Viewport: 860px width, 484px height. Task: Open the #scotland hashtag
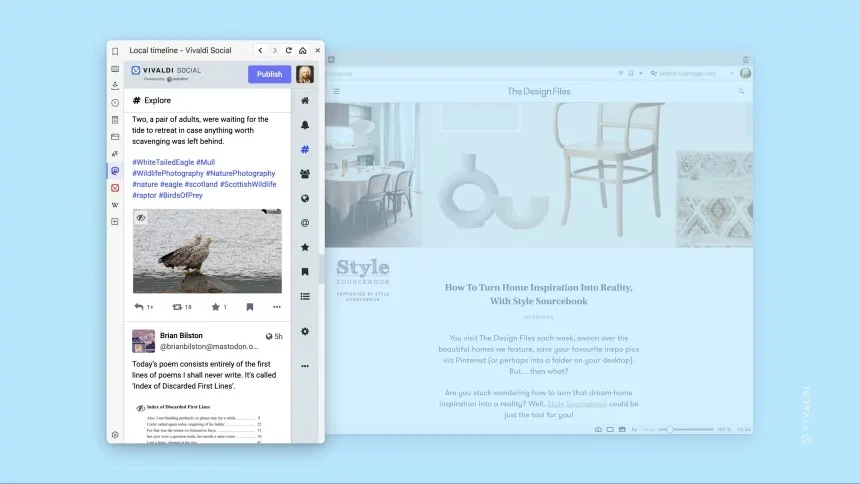tap(201, 184)
